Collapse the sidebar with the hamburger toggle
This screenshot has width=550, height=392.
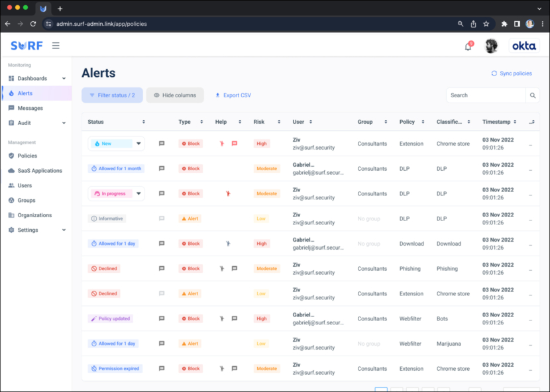(x=56, y=45)
